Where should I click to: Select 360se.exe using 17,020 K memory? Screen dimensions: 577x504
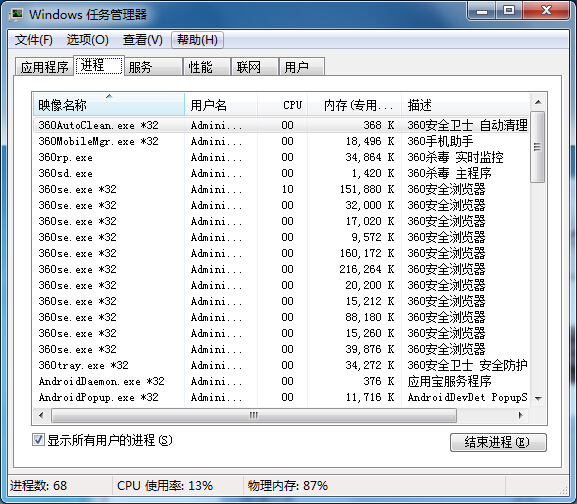point(281,221)
